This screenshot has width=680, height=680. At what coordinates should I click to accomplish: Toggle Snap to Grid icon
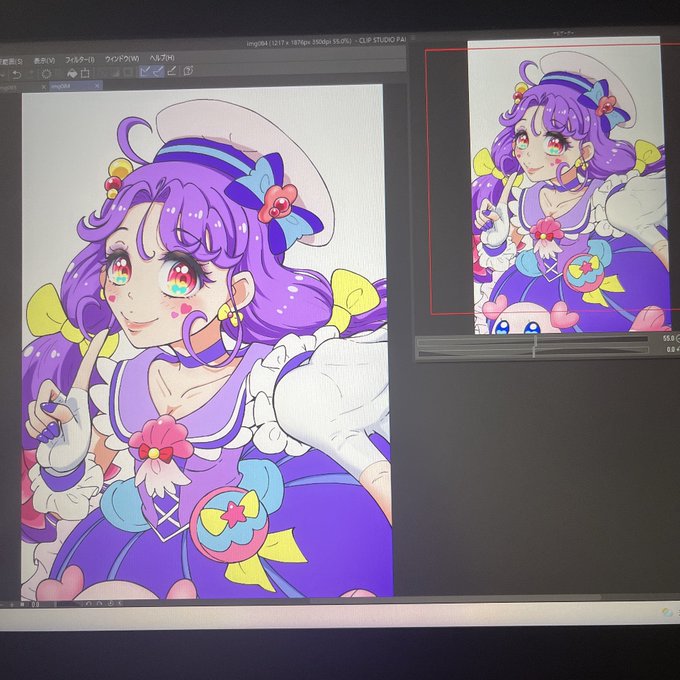coord(172,71)
